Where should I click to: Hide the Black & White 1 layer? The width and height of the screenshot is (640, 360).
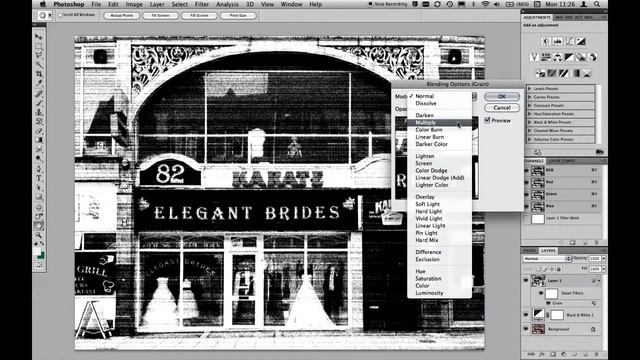point(526,315)
